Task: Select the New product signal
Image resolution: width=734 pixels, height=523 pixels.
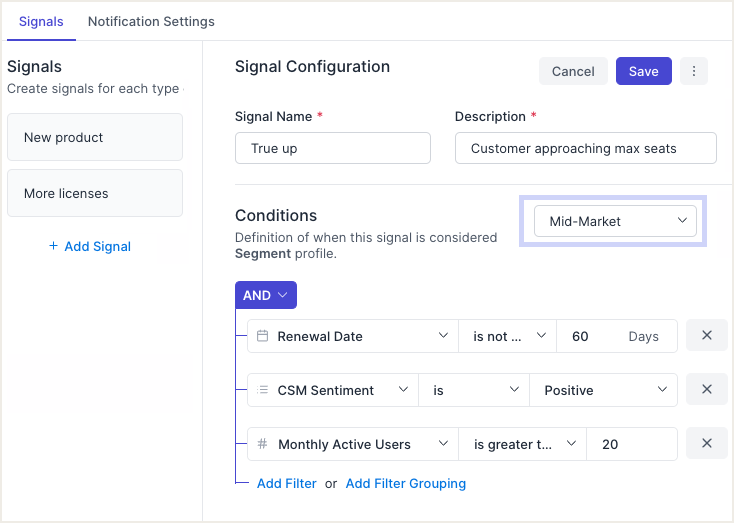Action: (95, 137)
